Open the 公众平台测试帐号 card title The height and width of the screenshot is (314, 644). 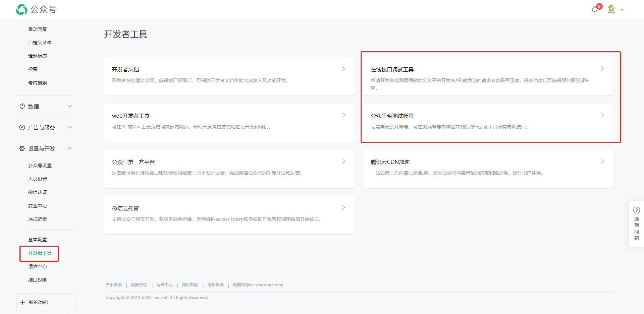[392, 116]
